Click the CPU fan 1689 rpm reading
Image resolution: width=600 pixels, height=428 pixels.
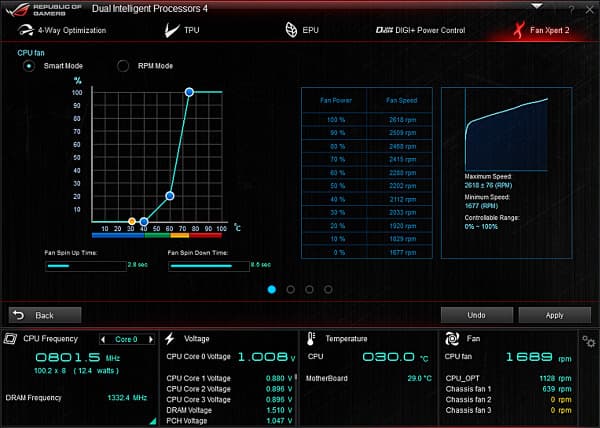tap(538, 357)
